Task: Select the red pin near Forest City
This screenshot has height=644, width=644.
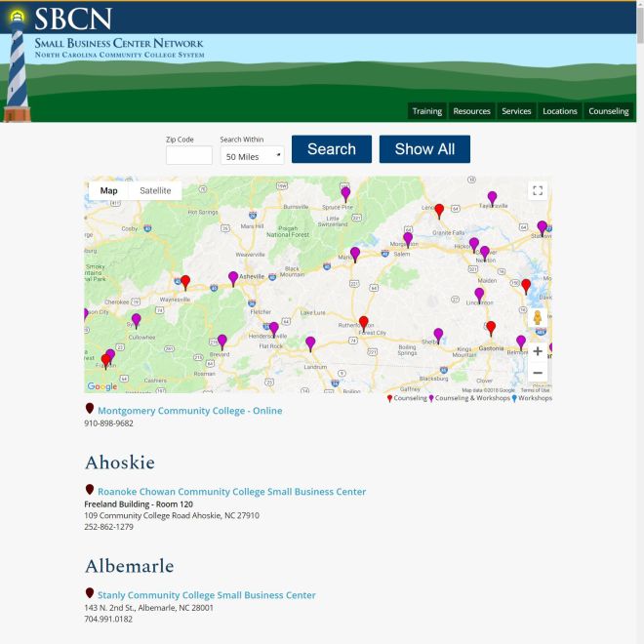Action: tap(364, 322)
